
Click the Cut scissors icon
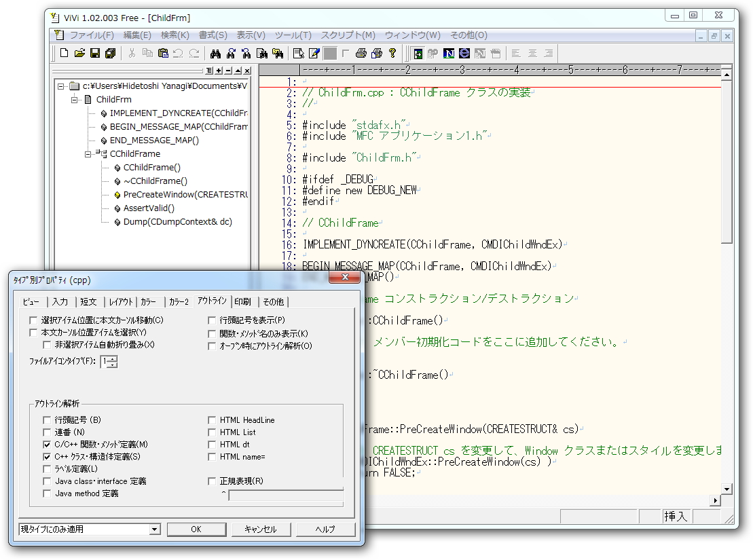click(x=132, y=54)
